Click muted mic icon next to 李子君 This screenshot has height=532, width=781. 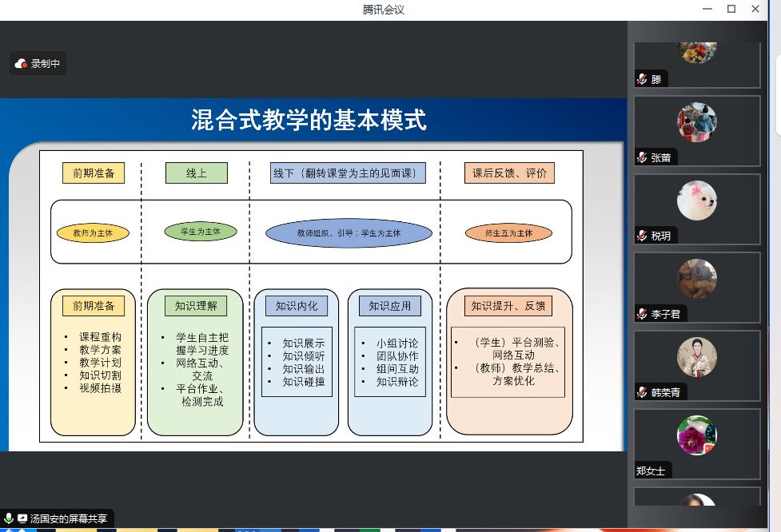(642, 314)
